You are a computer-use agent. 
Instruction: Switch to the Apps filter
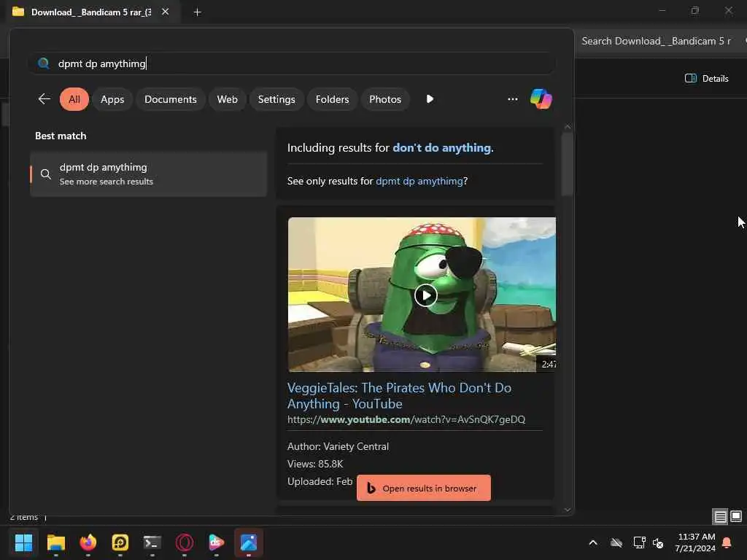112,99
